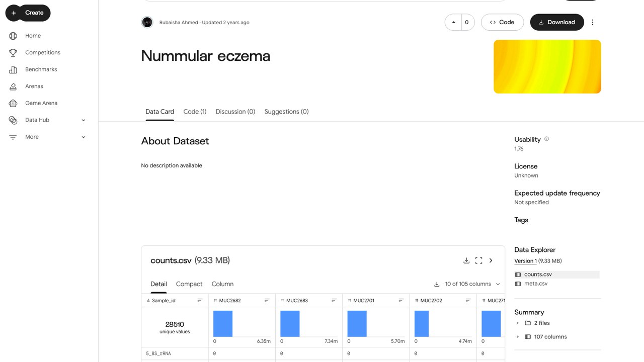Viewport: 644px width, 362px height.
Task: Open Rubaisha Ahmed's profile avatar
Action: 147,22
